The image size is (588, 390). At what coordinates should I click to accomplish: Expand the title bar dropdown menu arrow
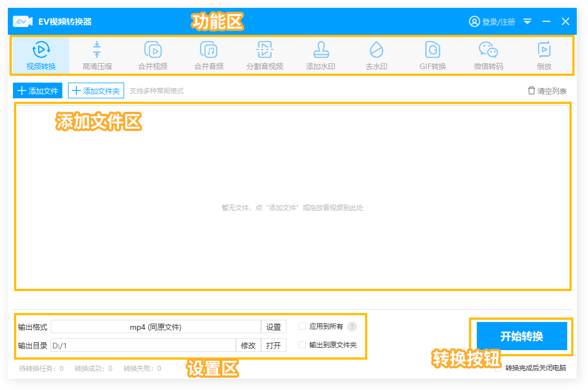point(527,21)
